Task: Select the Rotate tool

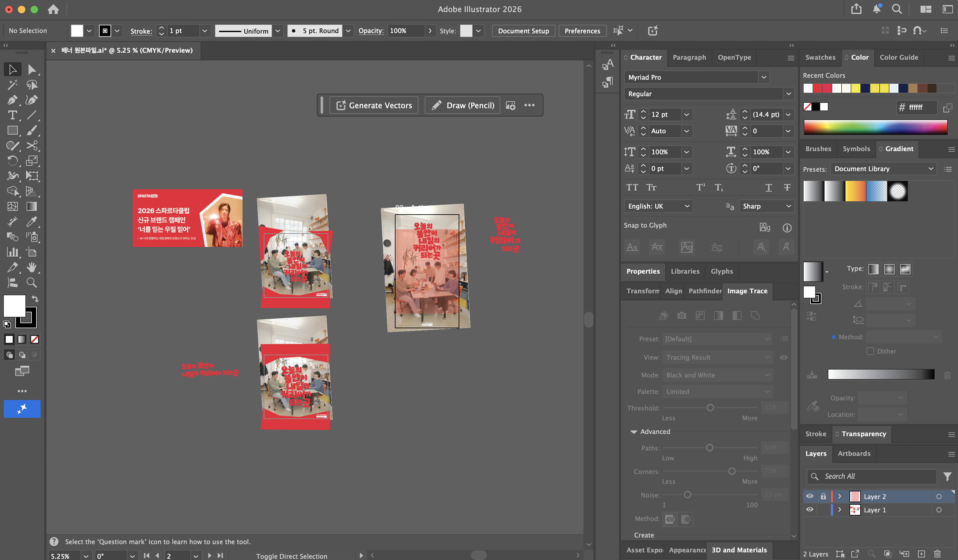Action: (12, 161)
